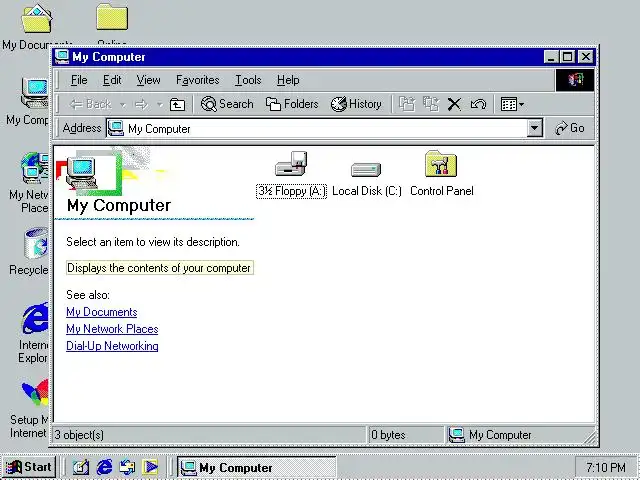640x480 pixels.
Task: Click the Back toolbar button
Action: click(x=90, y=104)
